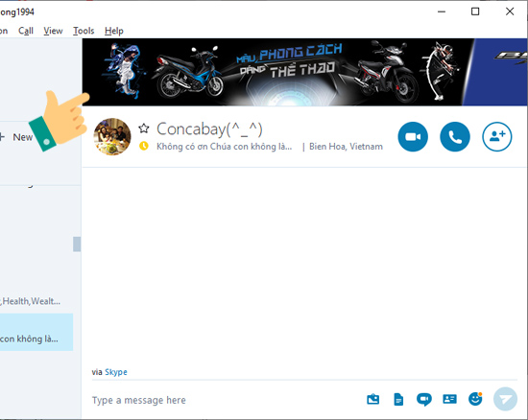The width and height of the screenshot is (528, 420).
Task: Open the Tools menu
Action: [84, 31]
